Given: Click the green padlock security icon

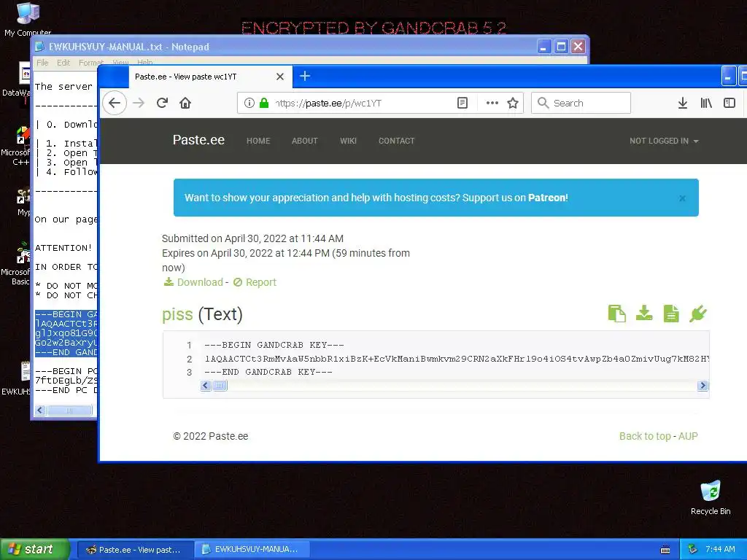Looking at the screenshot, I should click(x=264, y=103).
